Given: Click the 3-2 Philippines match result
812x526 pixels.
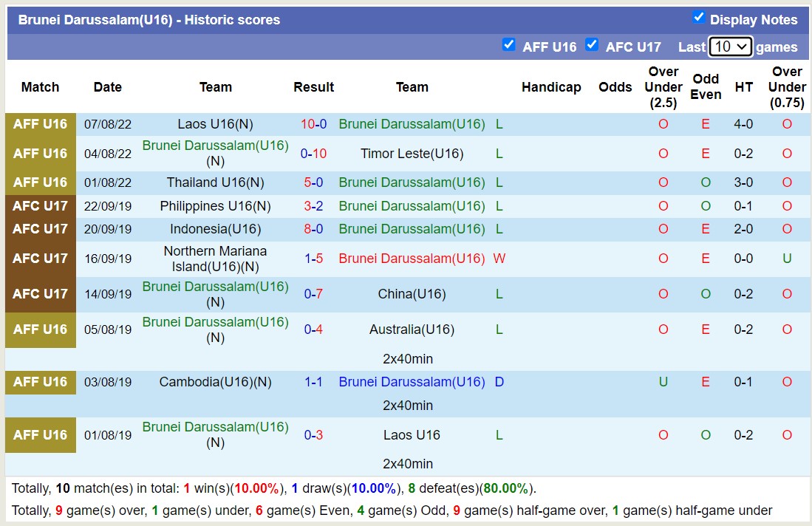Looking at the screenshot, I should point(313,206).
